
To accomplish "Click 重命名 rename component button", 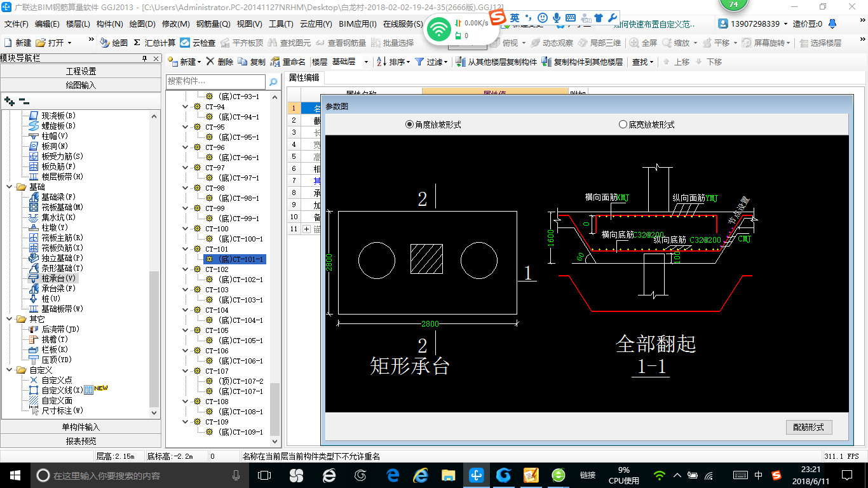I will click(x=288, y=62).
